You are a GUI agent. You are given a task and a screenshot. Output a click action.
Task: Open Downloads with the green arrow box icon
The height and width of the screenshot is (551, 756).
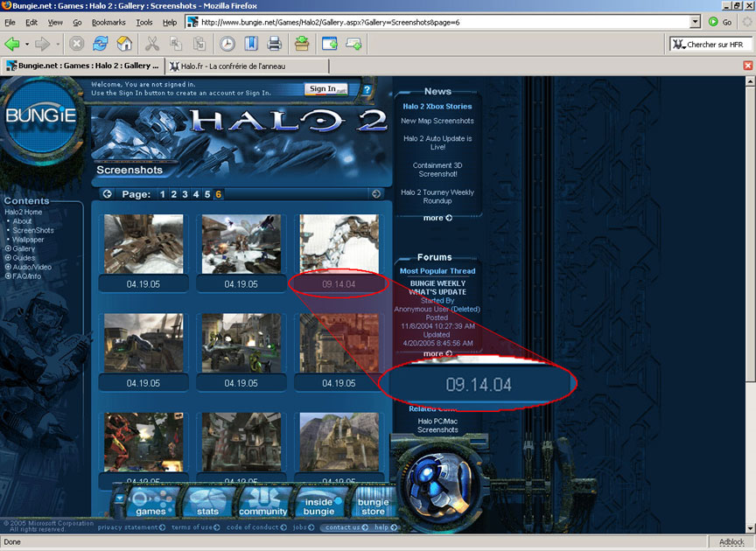coord(302,44)
